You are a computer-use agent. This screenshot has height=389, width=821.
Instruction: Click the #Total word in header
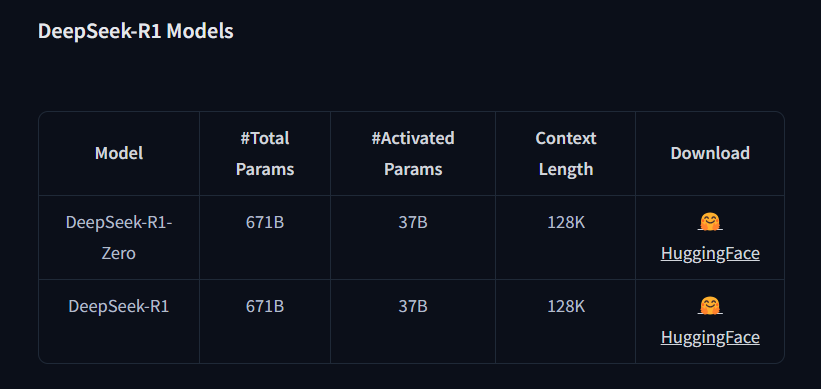click(x=265, y=138)
